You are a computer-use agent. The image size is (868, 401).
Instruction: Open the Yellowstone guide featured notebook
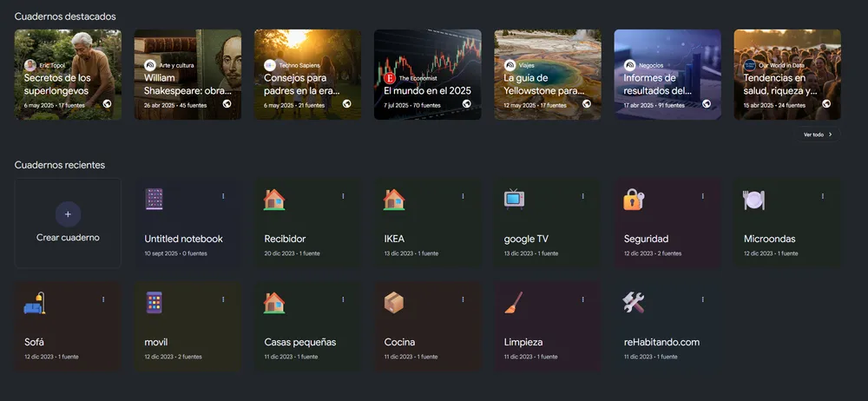click(548, 75)
